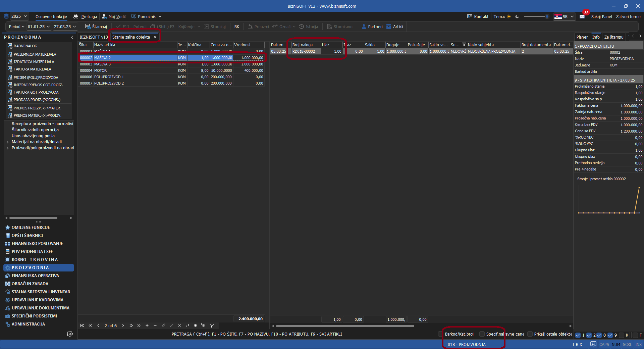Expand Materijal na obradi/doradi tree node

(8, 142)
